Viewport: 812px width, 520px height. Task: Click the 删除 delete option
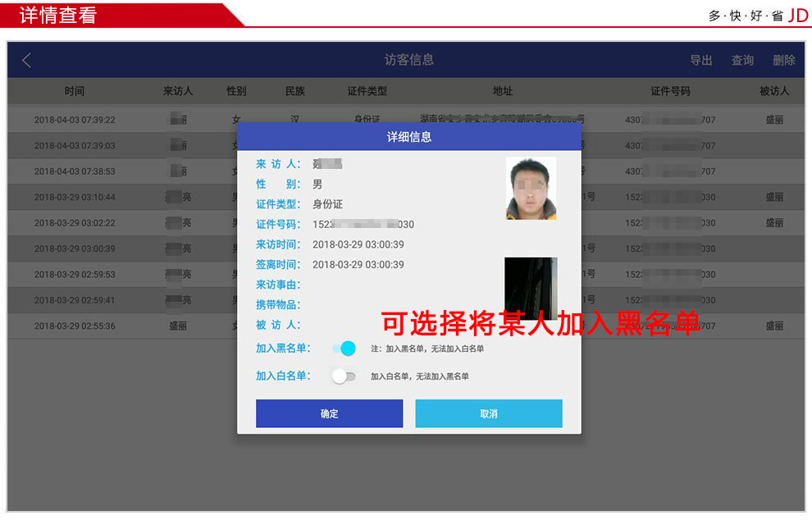click(783, 60)
